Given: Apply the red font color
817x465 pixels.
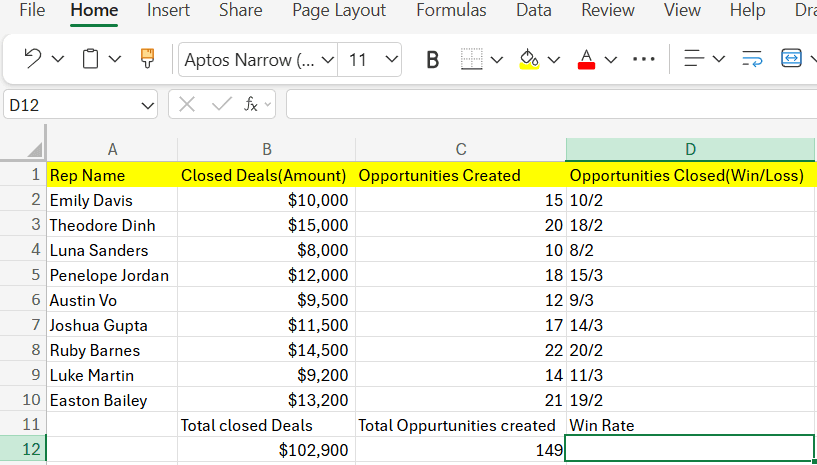Looking at the screenshot, I should coord(587,59).
